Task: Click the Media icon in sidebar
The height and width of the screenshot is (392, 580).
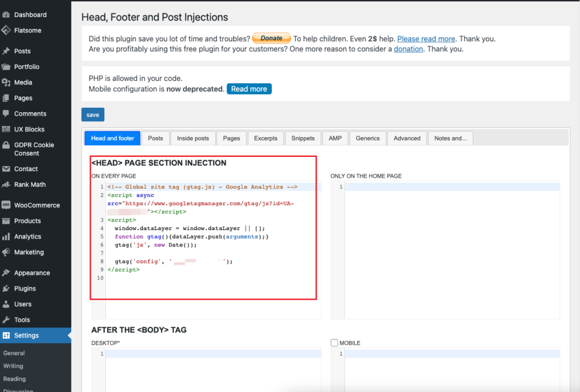Action: pyautogui.click(x=6, y=83)
